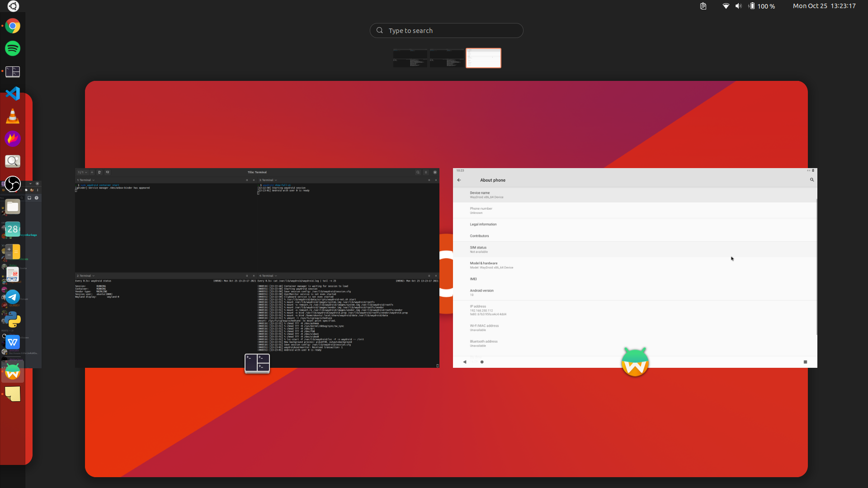Tap the Android back triangle button
868x488 pixels.
[x=464, y=361]
